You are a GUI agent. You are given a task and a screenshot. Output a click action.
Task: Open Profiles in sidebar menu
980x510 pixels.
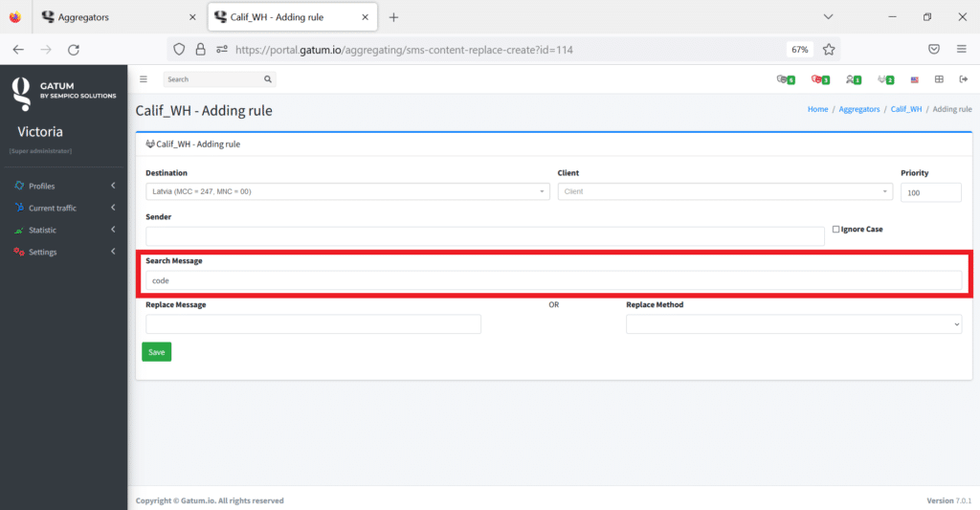(42, 187)
